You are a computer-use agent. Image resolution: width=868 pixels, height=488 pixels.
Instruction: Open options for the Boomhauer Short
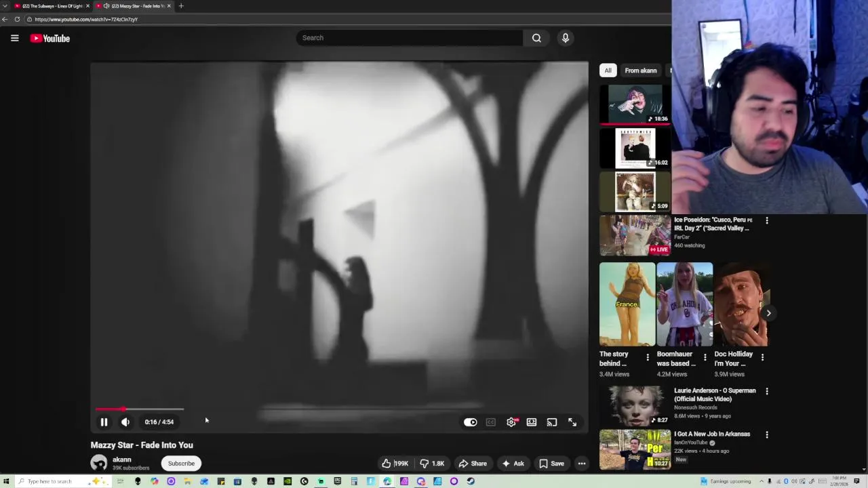tap(705, 357)
